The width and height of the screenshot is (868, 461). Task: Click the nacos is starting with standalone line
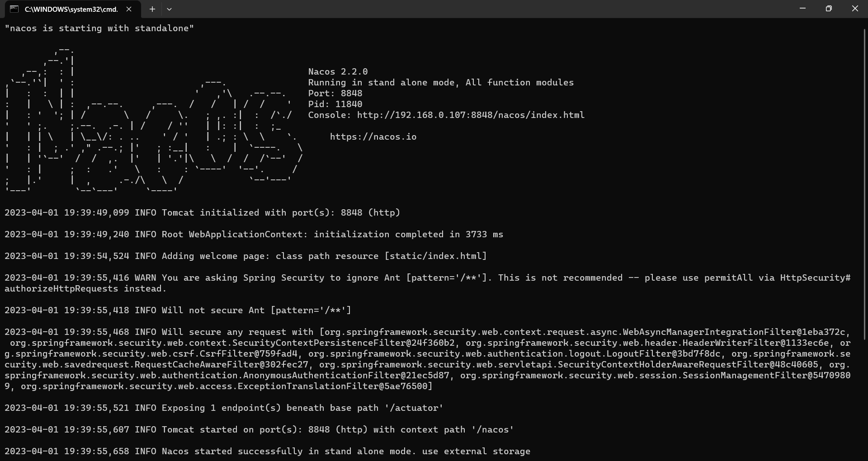[99, 28]
